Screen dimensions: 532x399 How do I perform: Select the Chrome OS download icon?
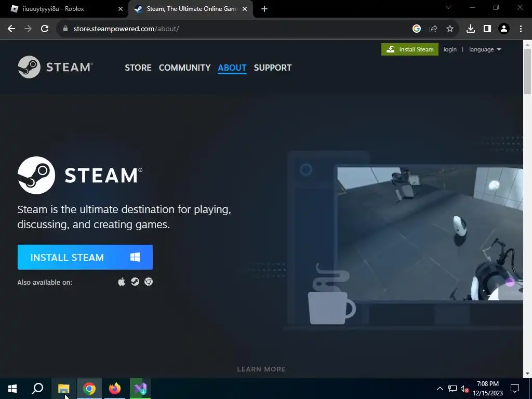(149, 282)
